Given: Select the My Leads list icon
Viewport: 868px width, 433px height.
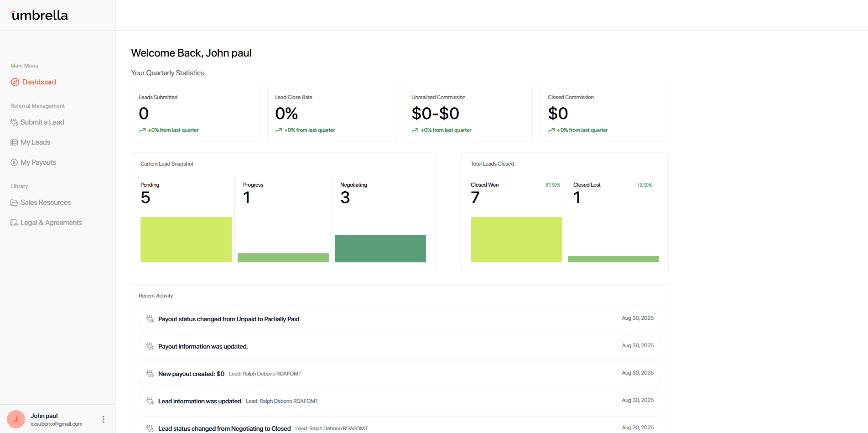Looking at the screenshot, I should pos(14,142).
